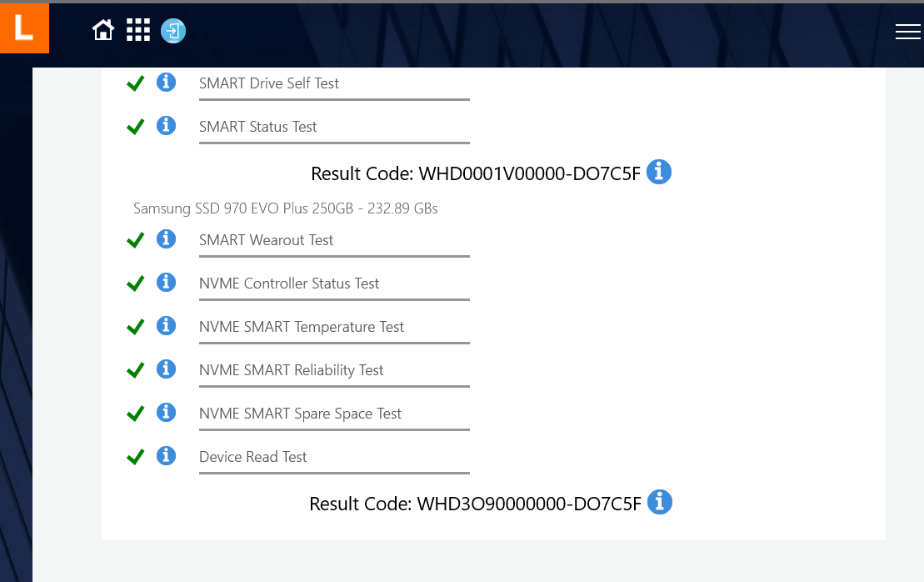The image size is (924, 582).
Task: Click result code text WHD3O90000000-DO7C5F
Action: pos(474,504)
